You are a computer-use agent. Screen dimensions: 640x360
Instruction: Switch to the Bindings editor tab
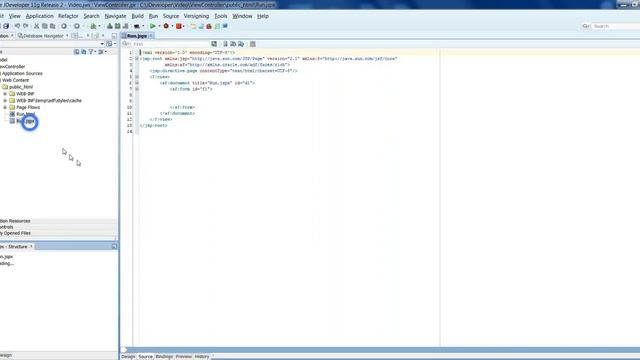point(164,356)
